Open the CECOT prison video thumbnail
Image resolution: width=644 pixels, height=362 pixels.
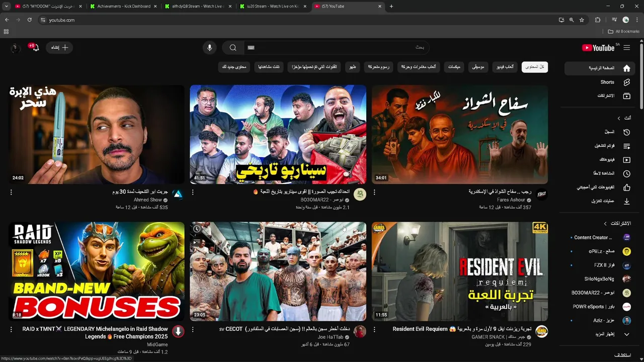tap(278, 271)
